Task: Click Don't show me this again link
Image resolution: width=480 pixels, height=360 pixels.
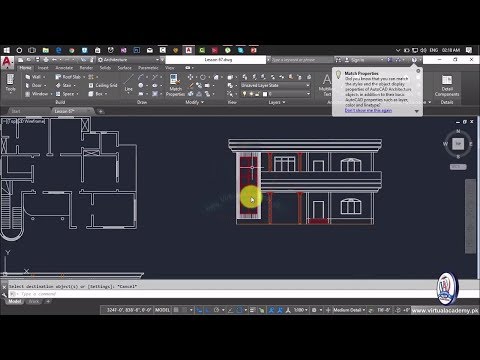Action: [x=368, y=110]
